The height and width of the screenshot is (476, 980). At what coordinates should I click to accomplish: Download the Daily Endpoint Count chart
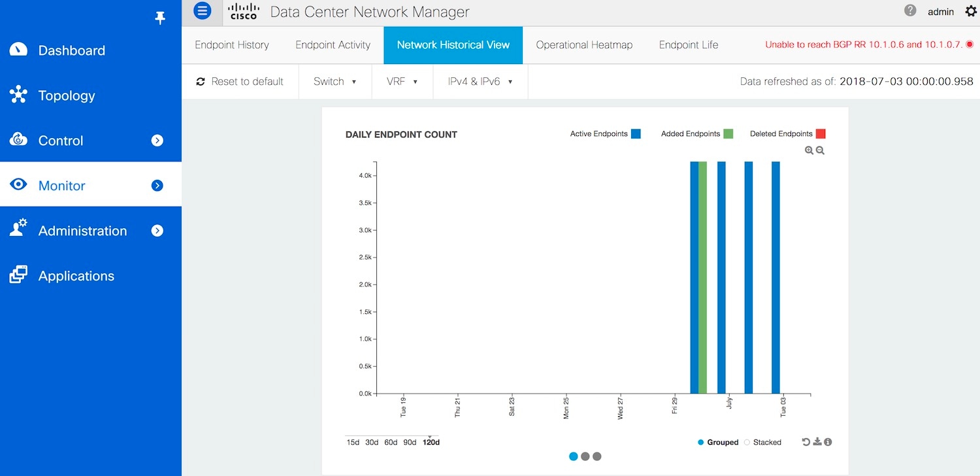(817, 441)
